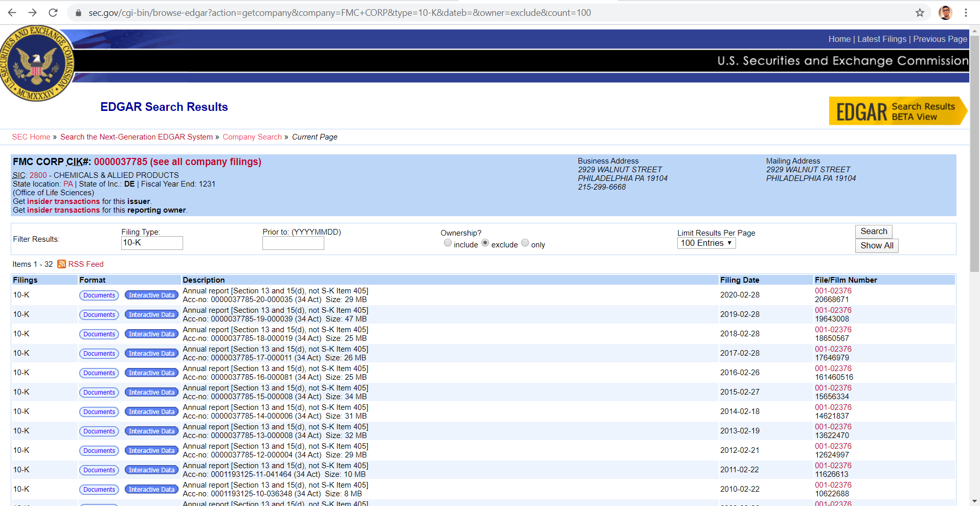Open Interactive Data for 2013-02-19 filing
This screenshot has width=980, height=506.
(x=151, y=431)
